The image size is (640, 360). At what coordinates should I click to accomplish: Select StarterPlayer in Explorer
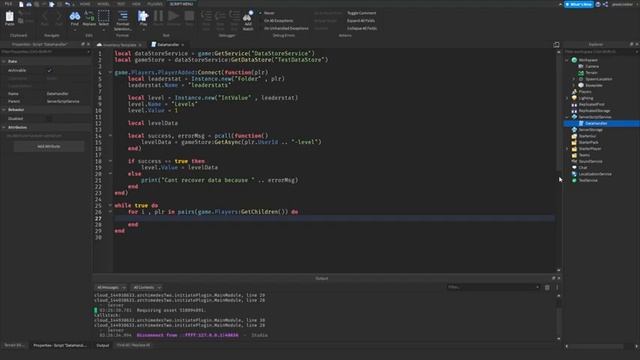pyautogui.click(x=590, y=149)
